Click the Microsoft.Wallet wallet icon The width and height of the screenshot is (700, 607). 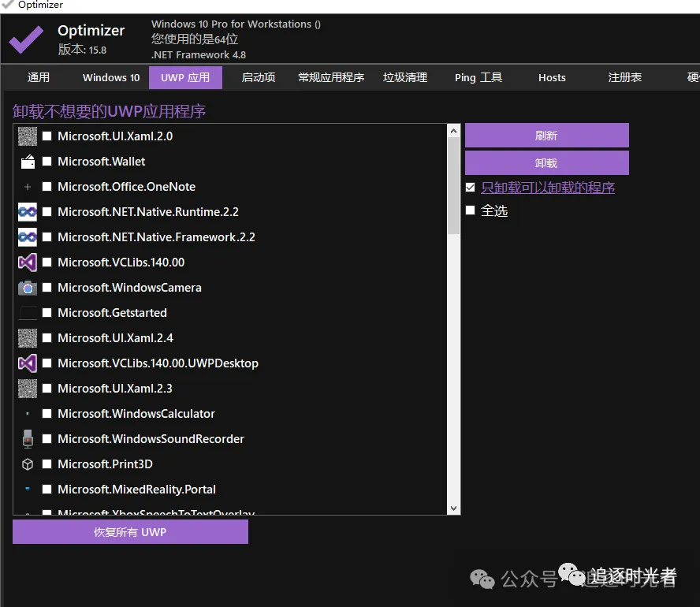click(28, 162)
